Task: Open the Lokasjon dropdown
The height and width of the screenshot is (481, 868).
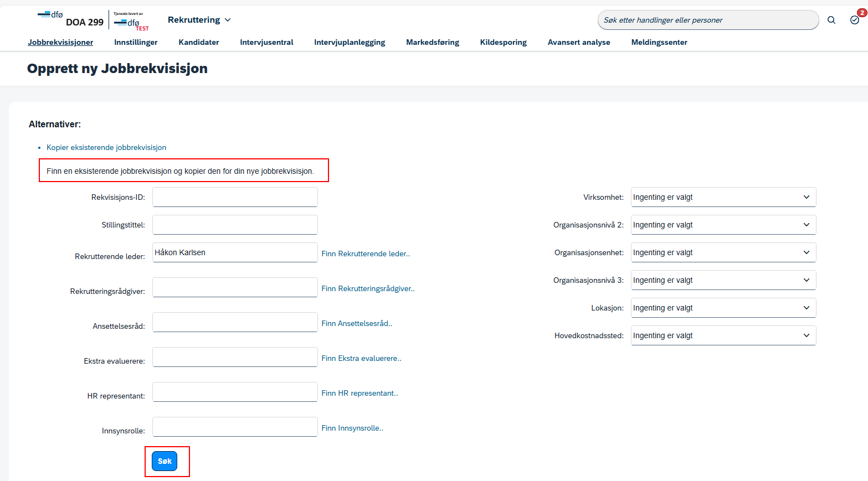Action: tap(723, 308)
